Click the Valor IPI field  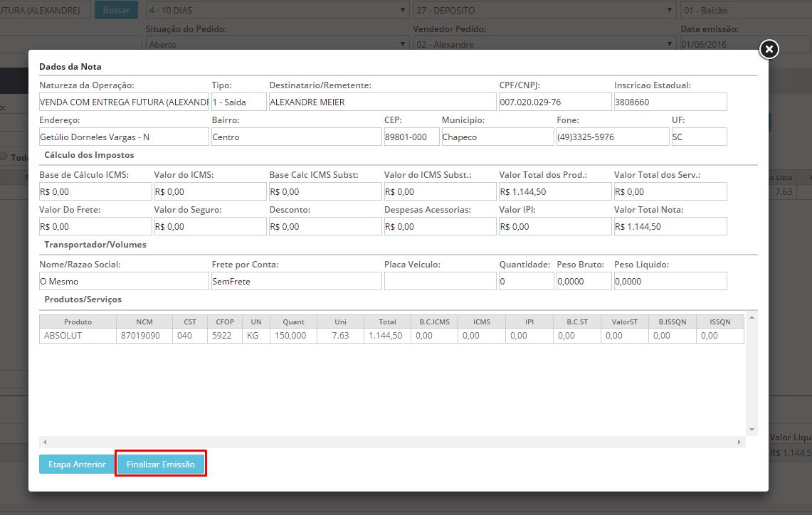click(555, 226)
